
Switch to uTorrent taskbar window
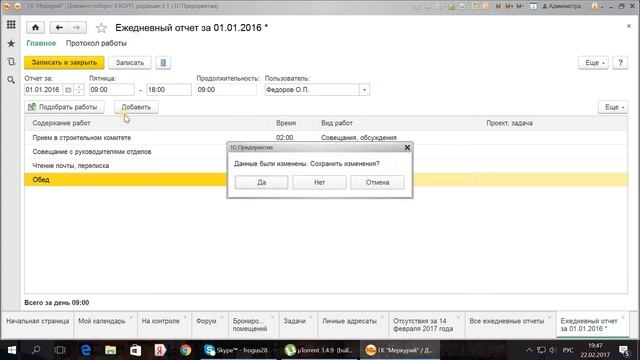coord(320,350)
